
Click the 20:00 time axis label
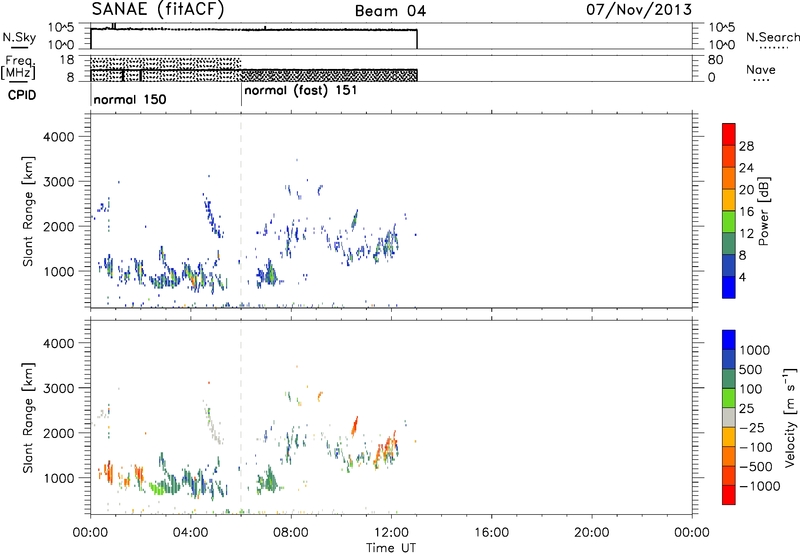(x=591, y=533)
